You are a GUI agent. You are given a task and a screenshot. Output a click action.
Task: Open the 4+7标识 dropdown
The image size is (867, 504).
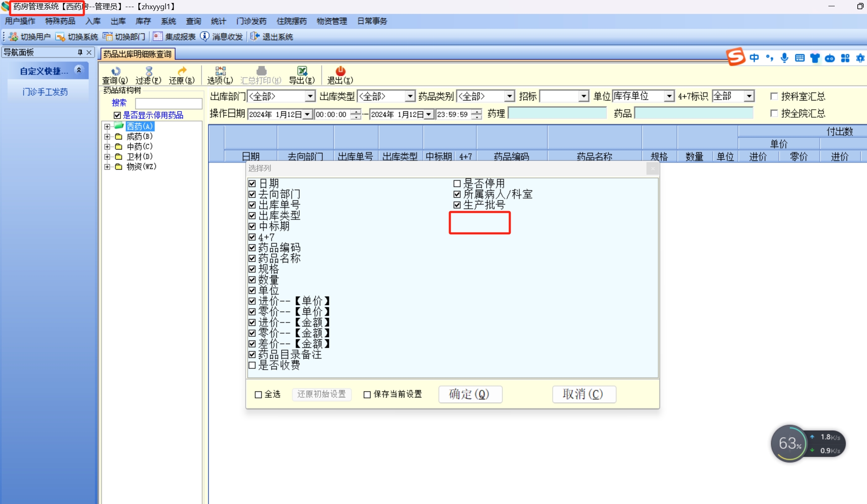(x=749, y=96)
